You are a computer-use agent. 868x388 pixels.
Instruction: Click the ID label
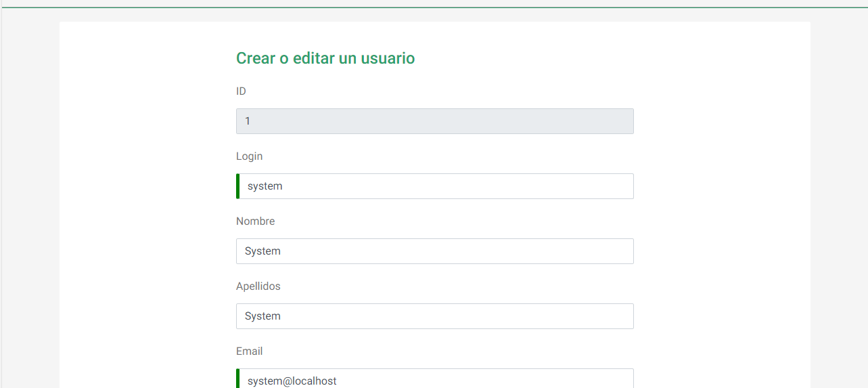click(241, 91)
